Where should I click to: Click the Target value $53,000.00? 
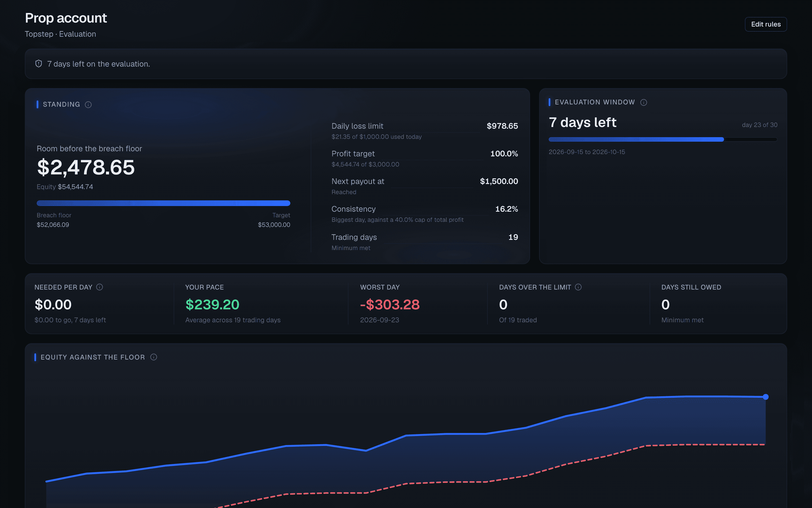[x=274, y=225]
